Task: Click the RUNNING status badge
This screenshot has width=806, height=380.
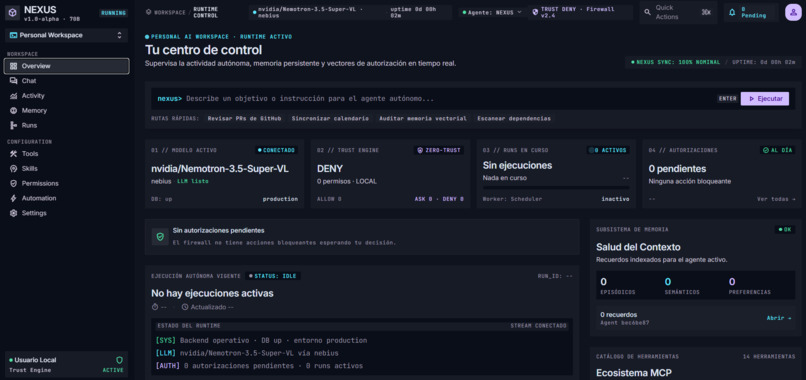Action: [114, 13]
